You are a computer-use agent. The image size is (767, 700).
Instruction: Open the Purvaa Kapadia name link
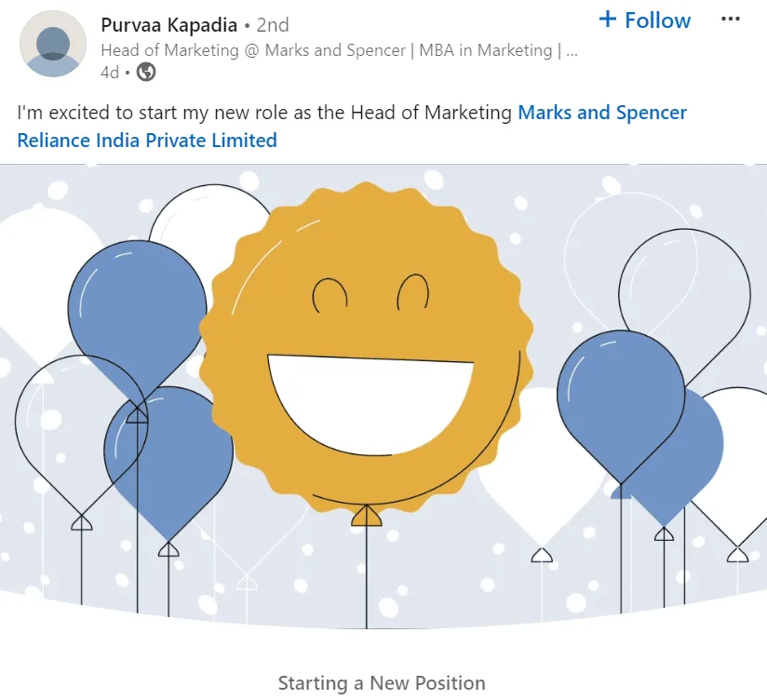[168, 25]
